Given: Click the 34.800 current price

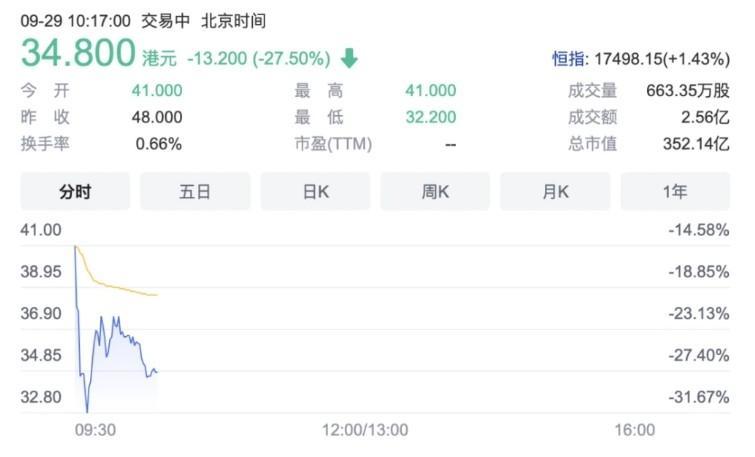Looking at the screenshot, I should (78, 53).
